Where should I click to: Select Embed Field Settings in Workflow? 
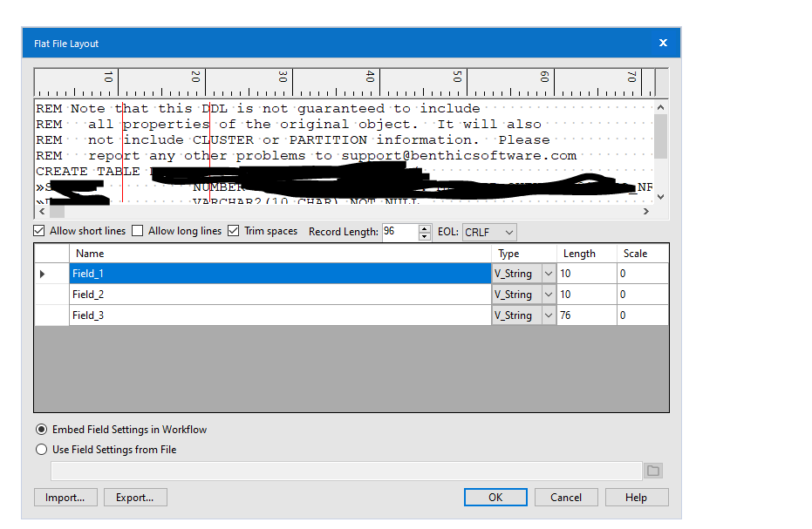[x=41, y=429]
